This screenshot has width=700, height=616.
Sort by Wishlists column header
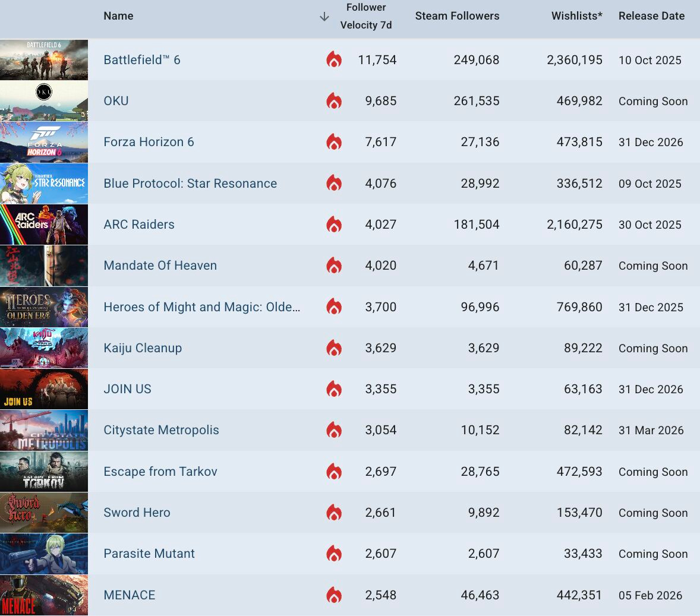click(577, 16)
